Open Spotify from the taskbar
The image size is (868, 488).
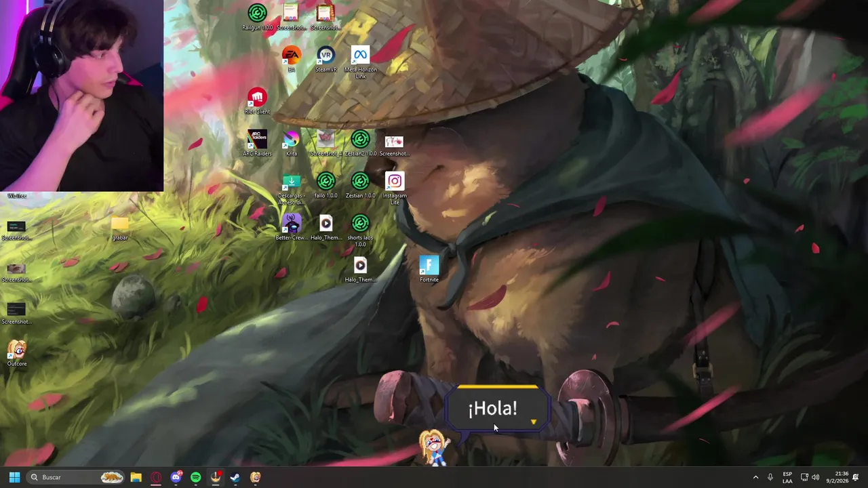[x=196, y=477]
